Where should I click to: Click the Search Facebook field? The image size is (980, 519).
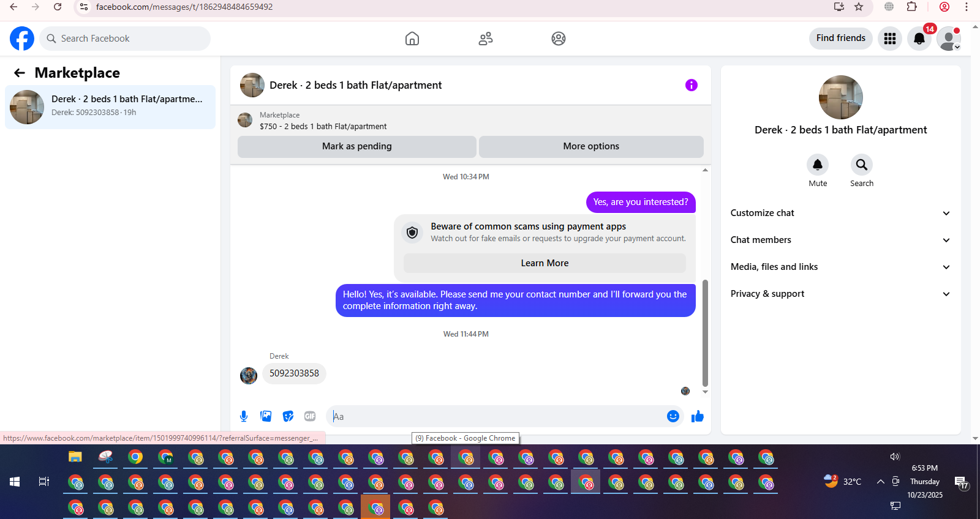click(125, 39)
